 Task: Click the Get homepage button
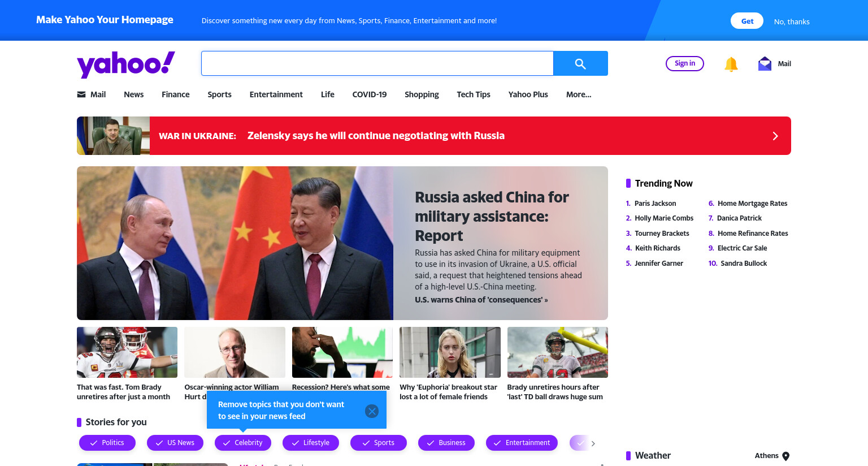click(x=748, y=21)
